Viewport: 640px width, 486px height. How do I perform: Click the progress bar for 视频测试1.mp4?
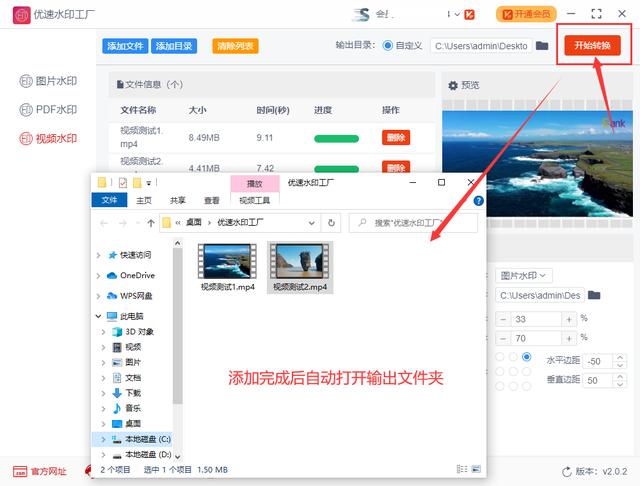(x=336, y=139)
